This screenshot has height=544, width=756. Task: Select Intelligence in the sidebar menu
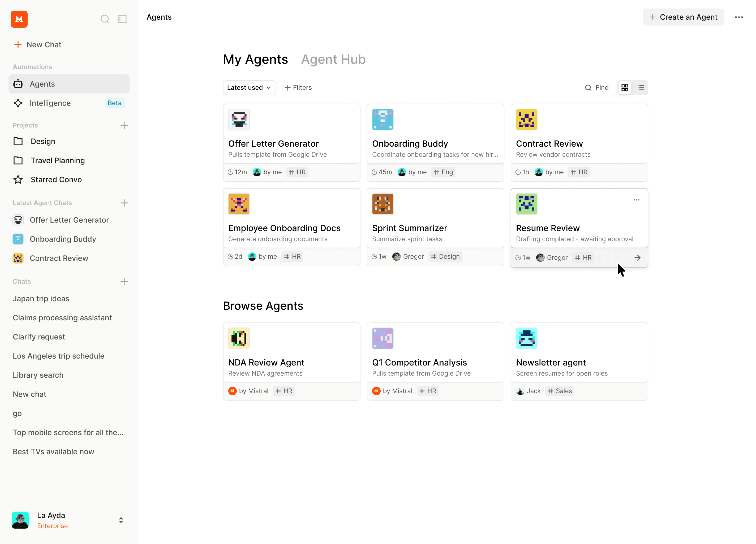[50, 103]
